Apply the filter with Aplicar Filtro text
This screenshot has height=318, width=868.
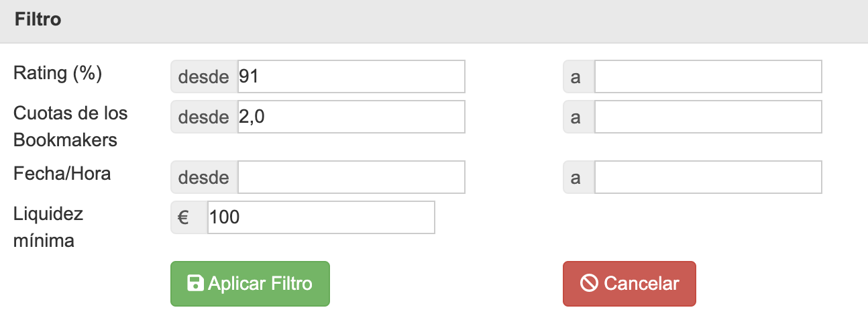(260, 284)
